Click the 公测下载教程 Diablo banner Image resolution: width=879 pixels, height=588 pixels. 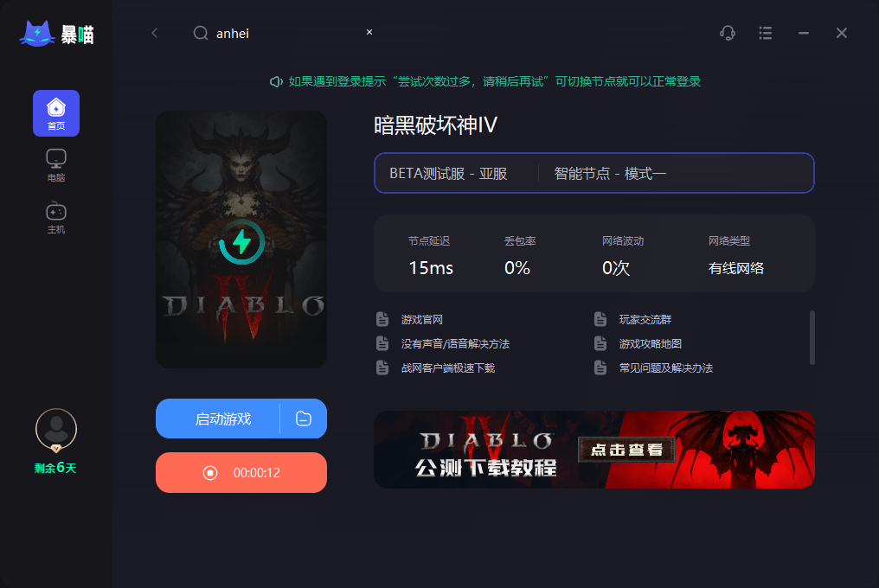(594, 450)
